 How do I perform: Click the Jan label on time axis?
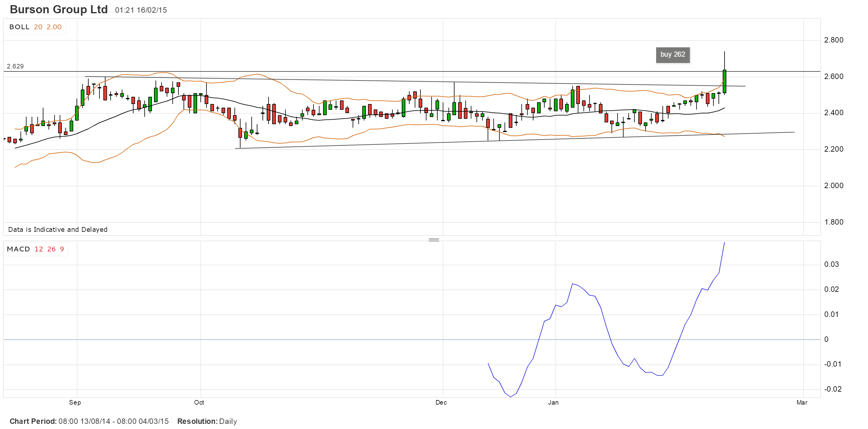click(x=553, y=402)
